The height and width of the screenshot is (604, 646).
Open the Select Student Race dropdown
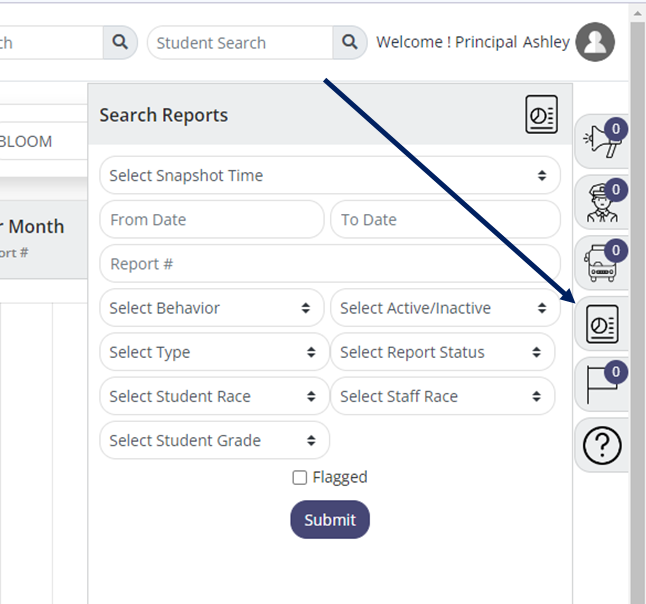[214, 396]
